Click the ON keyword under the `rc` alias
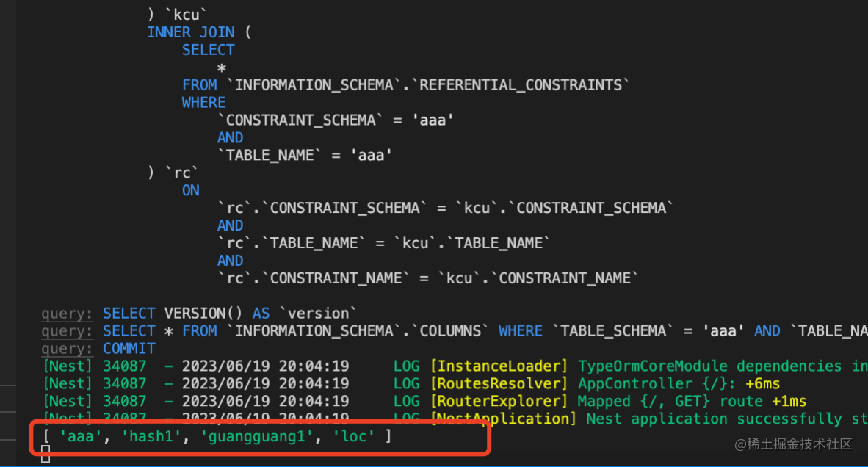 (x=191, y=190)
